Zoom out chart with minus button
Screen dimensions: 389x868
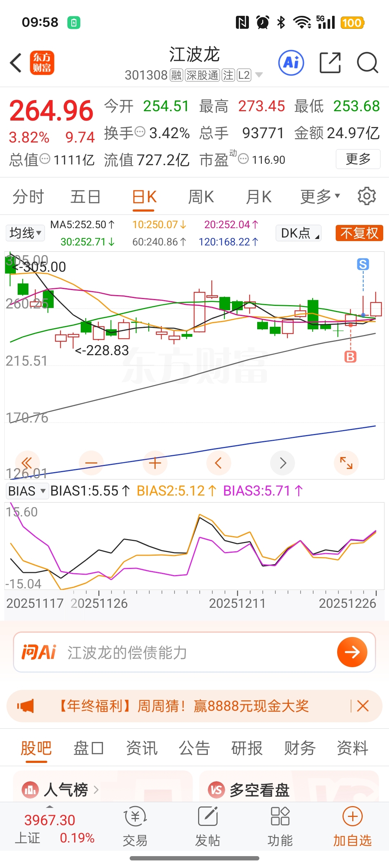pos(91,463)
